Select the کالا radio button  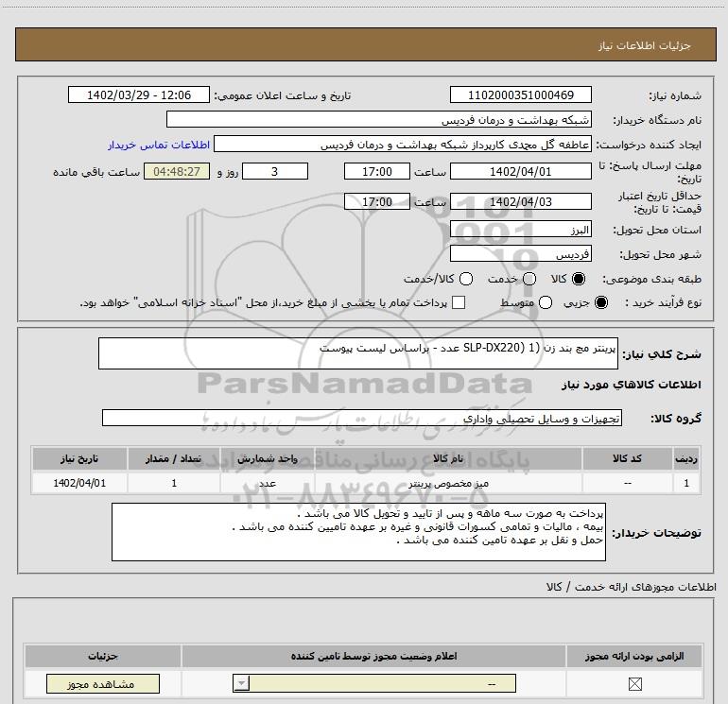pos(579,279)
